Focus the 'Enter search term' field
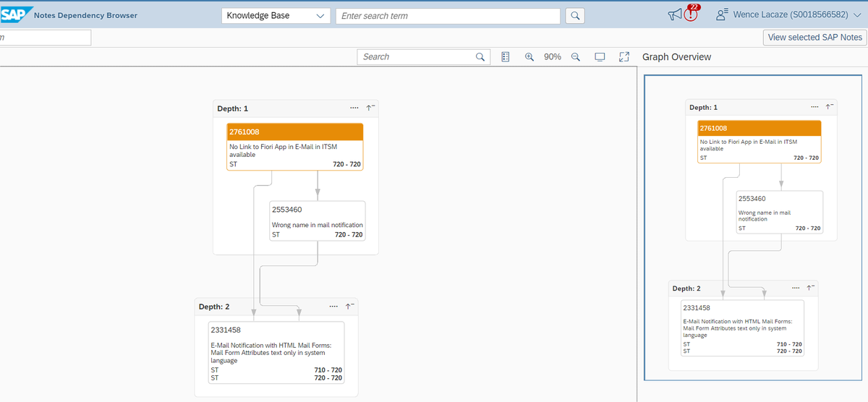 pyautogui.click(x=448, y=16)
